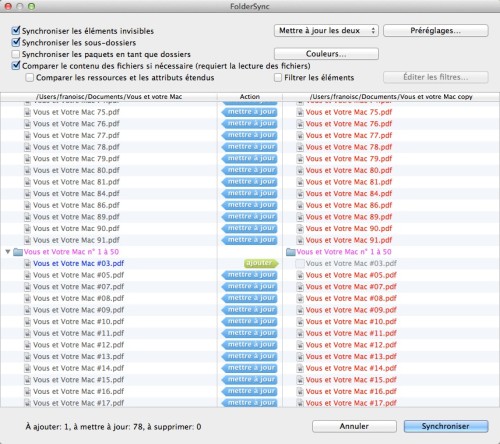Click the 'Action' column header
Image resolution: width=500 pixels, height=444 pixels.
pos(250,97)
